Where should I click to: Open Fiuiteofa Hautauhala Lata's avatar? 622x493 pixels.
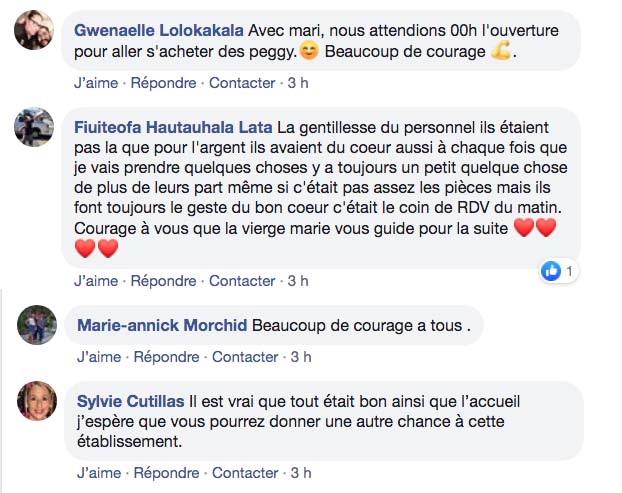34,128
